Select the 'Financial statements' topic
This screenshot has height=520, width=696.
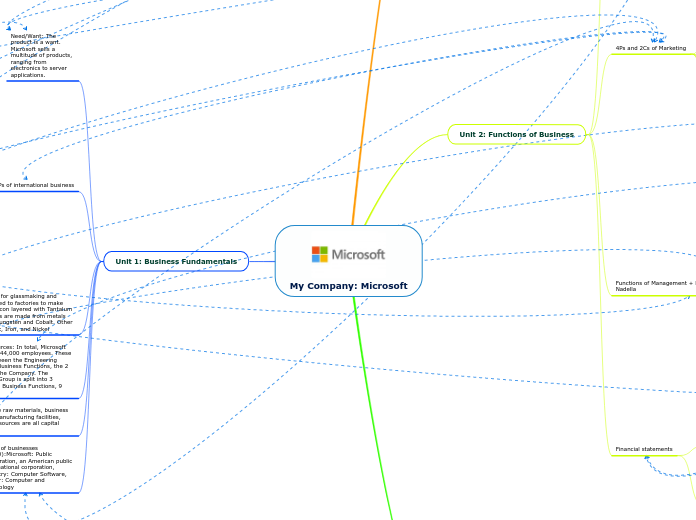[x=644, y=449]
